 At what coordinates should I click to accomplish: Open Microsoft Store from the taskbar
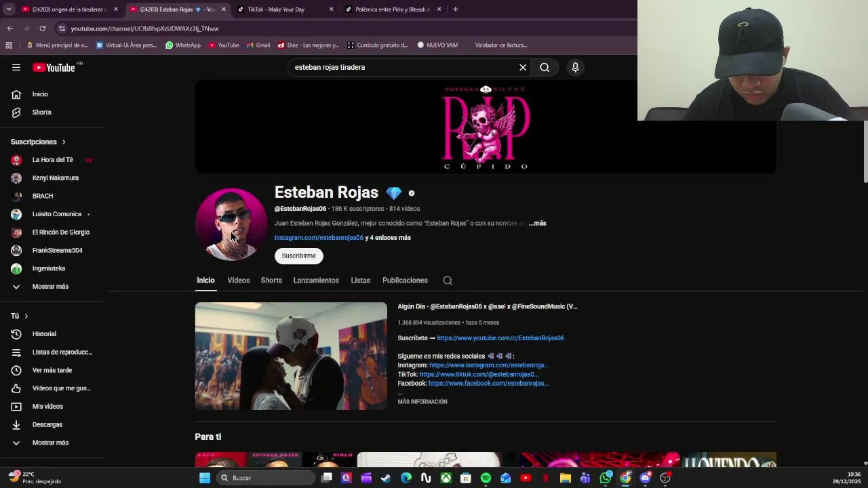[466, 478]
